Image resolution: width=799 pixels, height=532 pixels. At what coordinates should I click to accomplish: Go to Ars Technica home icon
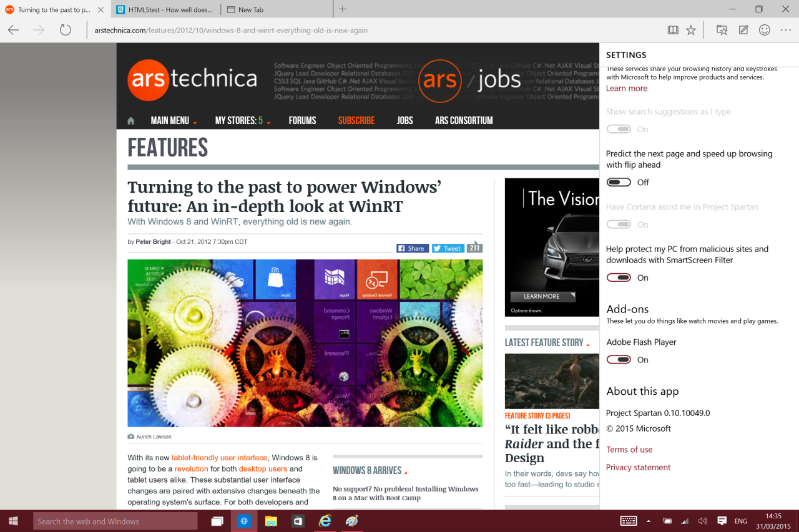(130, 120)
